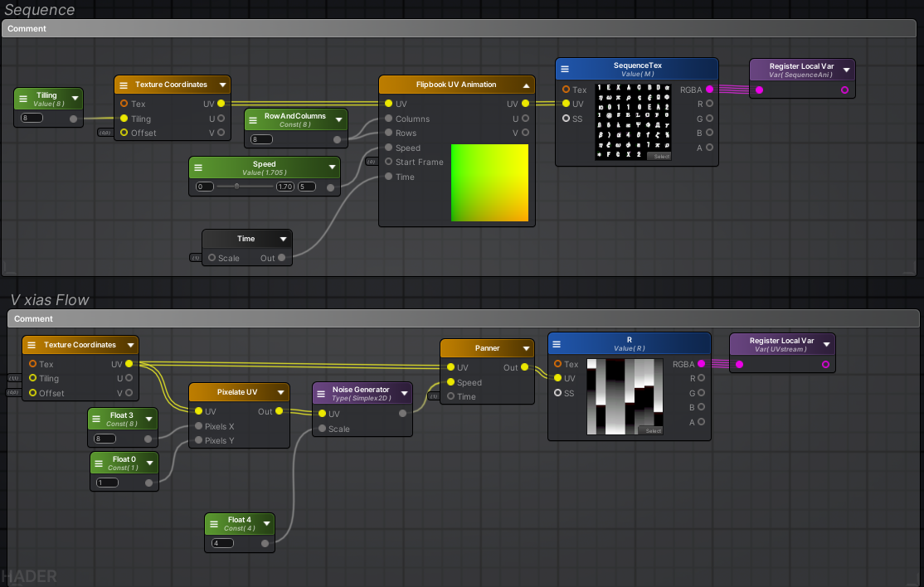Viewport: 924px width, 587px height.
Task: Click the Time node Scale input port
Action: [212, 258]
